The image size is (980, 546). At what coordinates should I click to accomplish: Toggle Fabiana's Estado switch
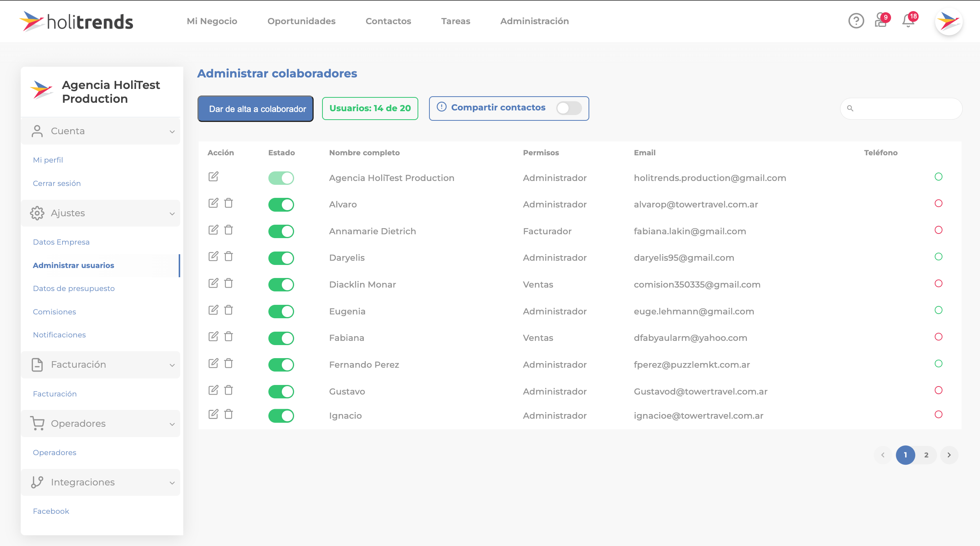tap(281, 338)
